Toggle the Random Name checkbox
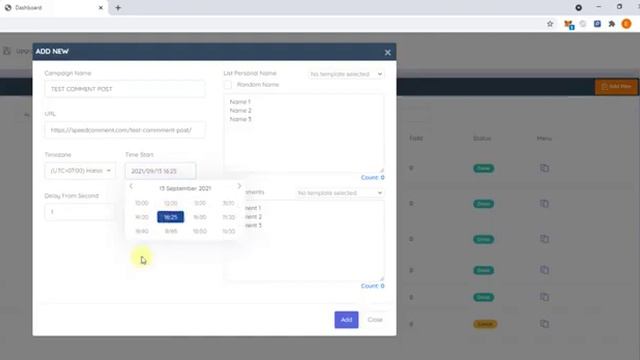 (228, 85)
